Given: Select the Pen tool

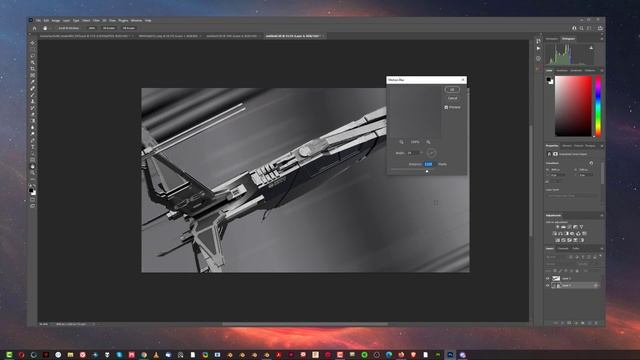Looking at the screenshot, I should tap(33, 140).
